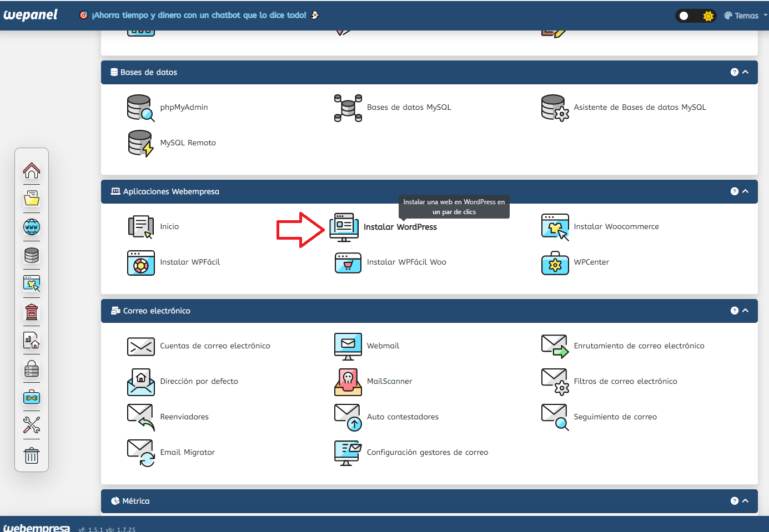Image resolution: width=769 pixels, height=532 pixels.
Task: Collapse the Aplicaciones Webempresa section
Action: pos(746,191)
